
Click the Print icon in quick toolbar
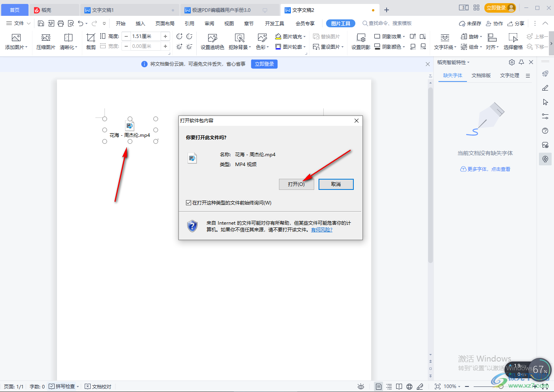pos(61,23)
